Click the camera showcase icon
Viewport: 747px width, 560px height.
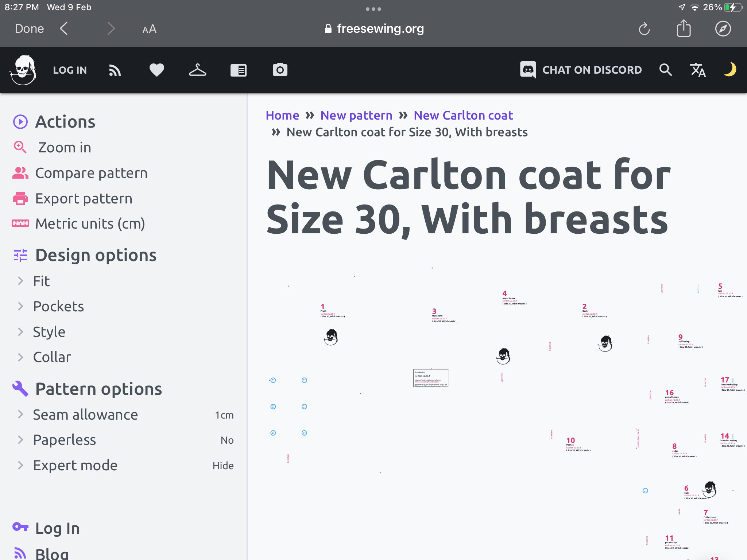click(x=280, y=70)
